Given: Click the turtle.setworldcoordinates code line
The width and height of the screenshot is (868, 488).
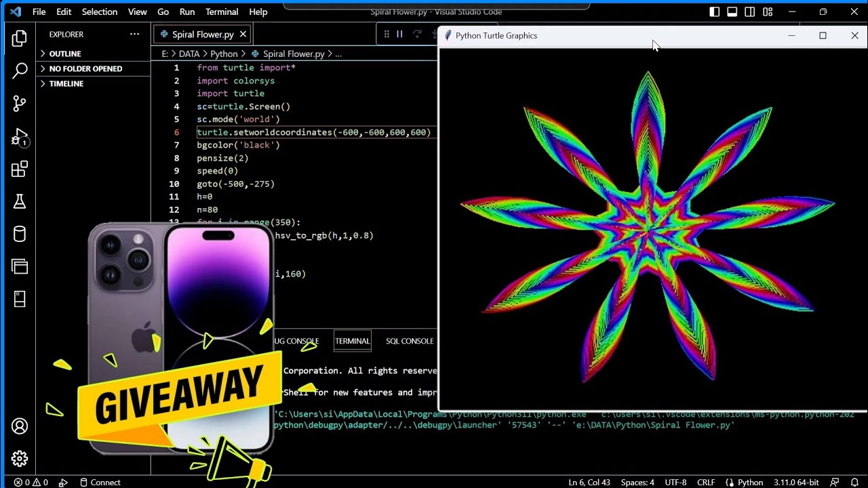Looking at the screenshot, I should (314, 132).
